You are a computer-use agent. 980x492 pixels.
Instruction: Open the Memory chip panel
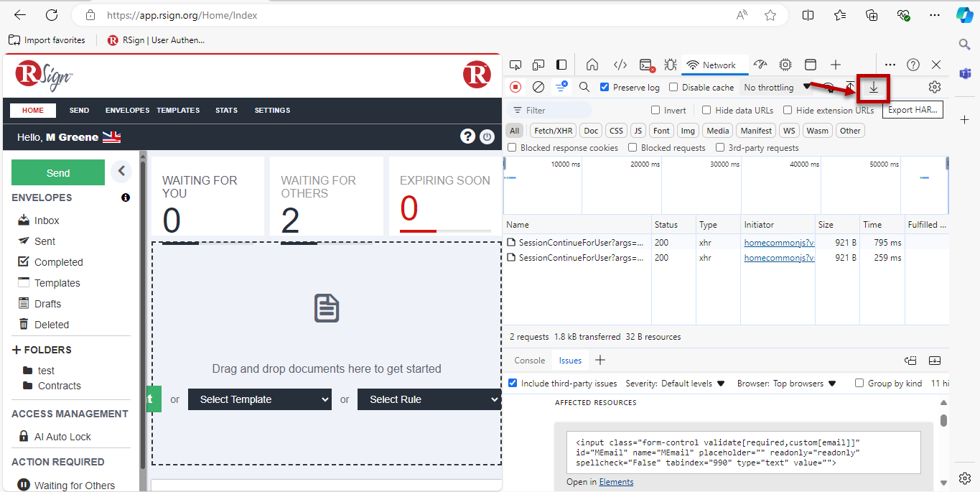click(x=785, y=65)
